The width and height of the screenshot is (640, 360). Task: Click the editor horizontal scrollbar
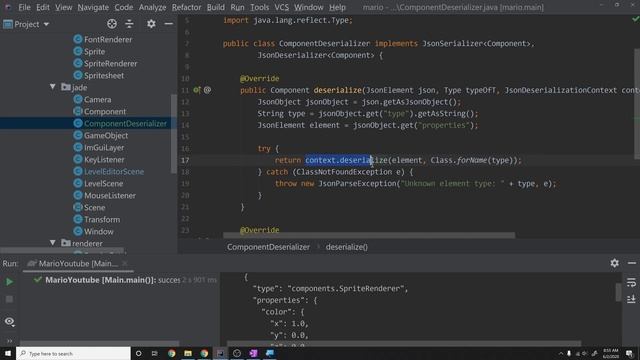pos(369,236)
